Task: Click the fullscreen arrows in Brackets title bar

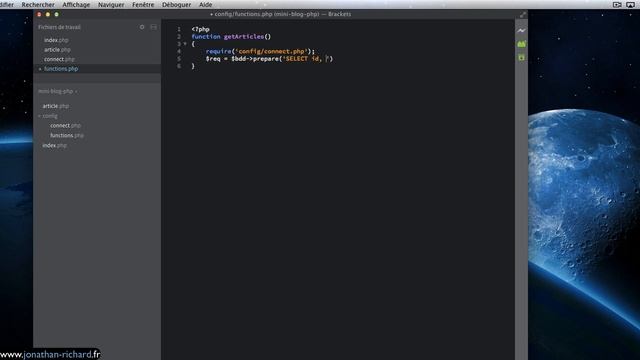Action: (x=523, y=14)
